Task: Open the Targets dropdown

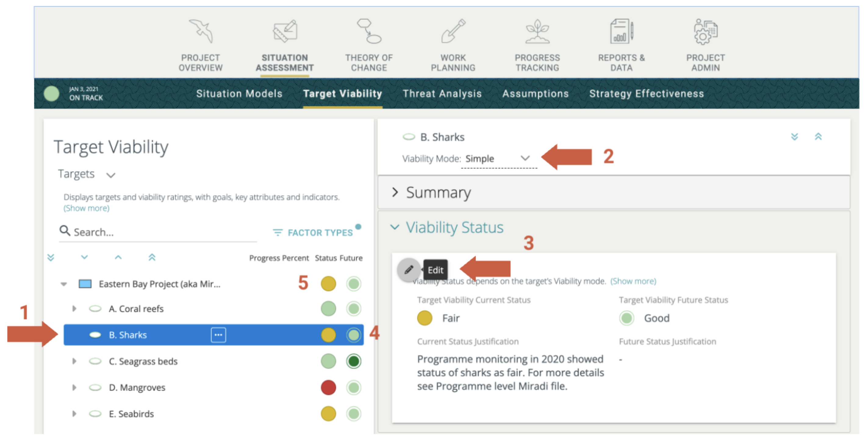Action: tap(111, 175)
